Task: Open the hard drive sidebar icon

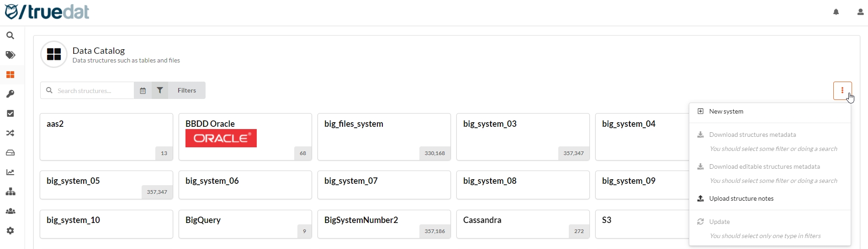Action: pyautogui.click(x=10, y=153)
